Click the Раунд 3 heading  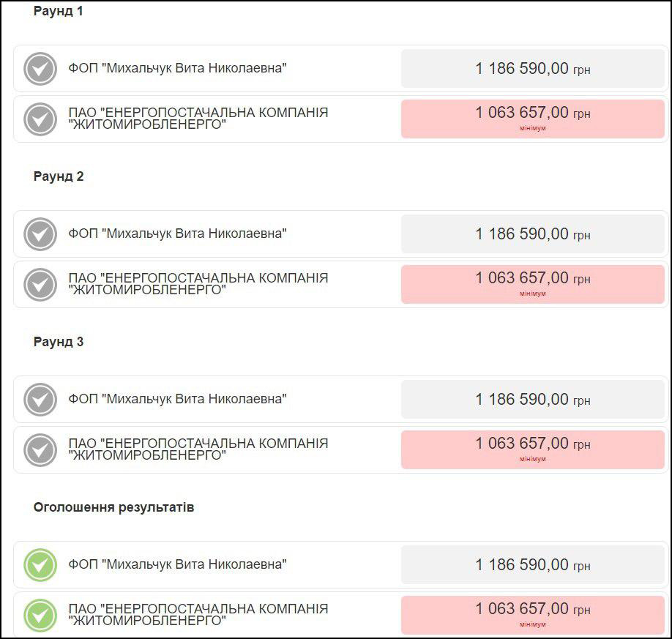pos(59,342)
